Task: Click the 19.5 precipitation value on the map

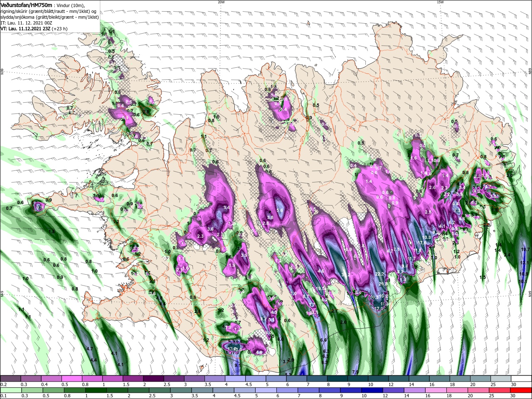Action: pos(321,288)
